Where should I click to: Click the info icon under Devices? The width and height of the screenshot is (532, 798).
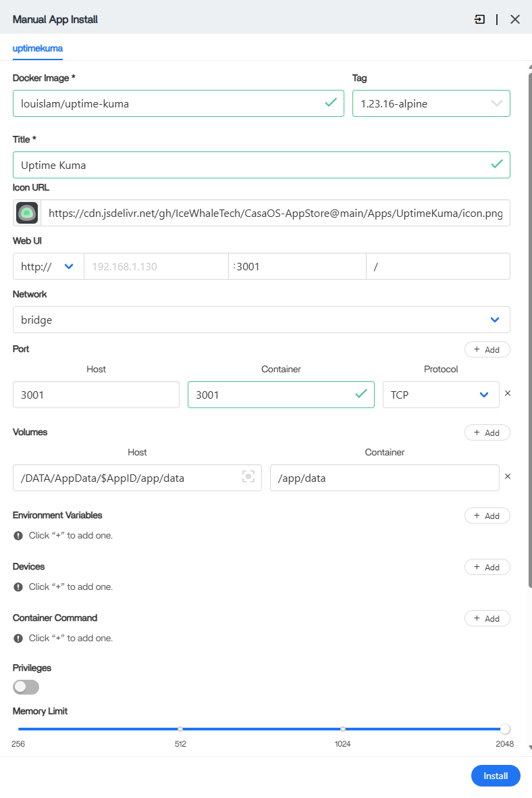(x=18, y=587)
